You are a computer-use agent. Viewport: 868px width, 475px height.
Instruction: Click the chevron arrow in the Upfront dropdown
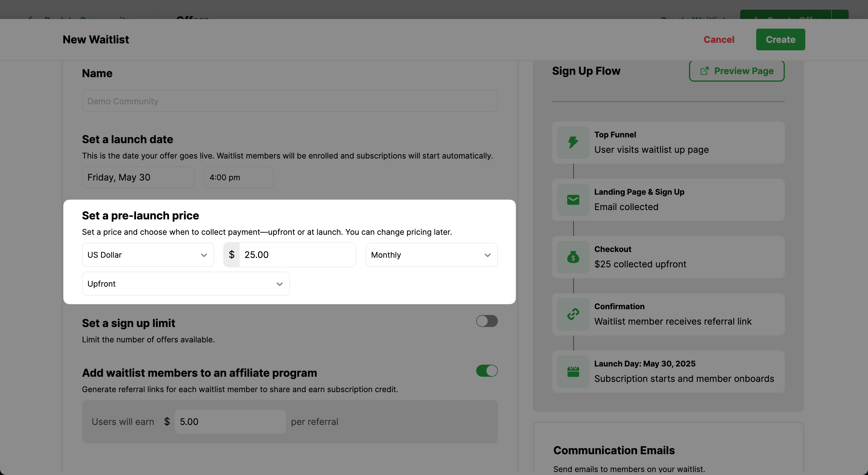pyautogui.click(x=279, y=284)
